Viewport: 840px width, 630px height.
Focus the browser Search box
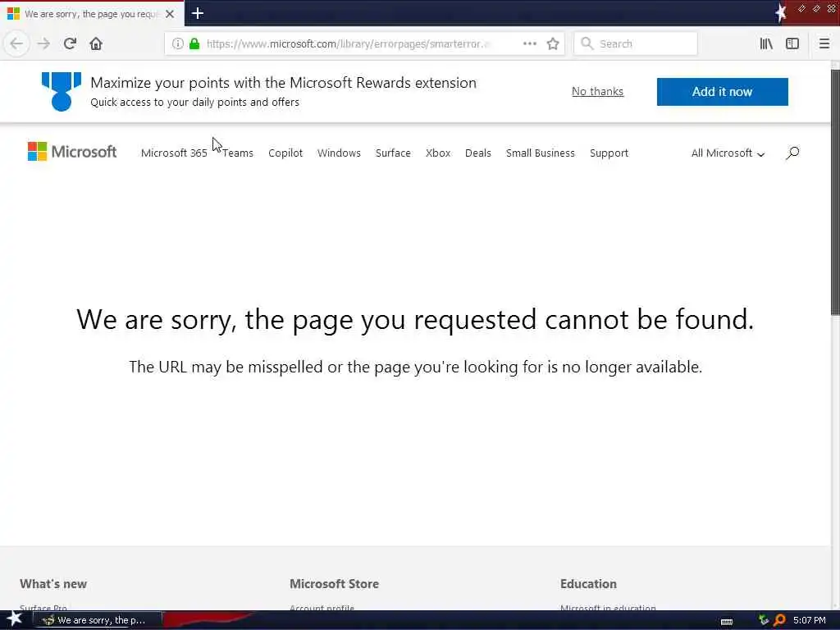tap(636, 43)
